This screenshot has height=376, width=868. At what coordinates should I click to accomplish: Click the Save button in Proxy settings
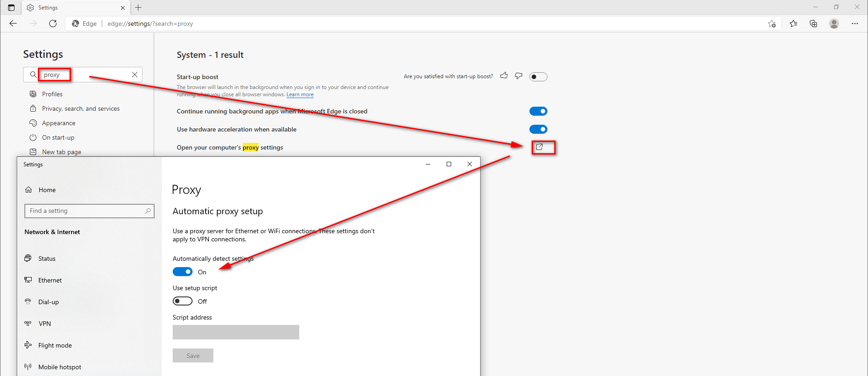coord(193,356)
